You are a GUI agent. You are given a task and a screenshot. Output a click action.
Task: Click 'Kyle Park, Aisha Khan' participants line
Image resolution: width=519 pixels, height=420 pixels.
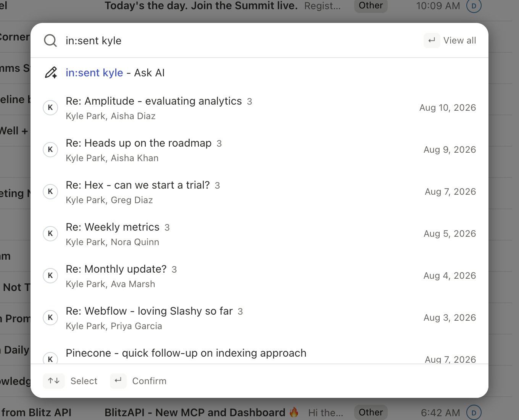112,158
